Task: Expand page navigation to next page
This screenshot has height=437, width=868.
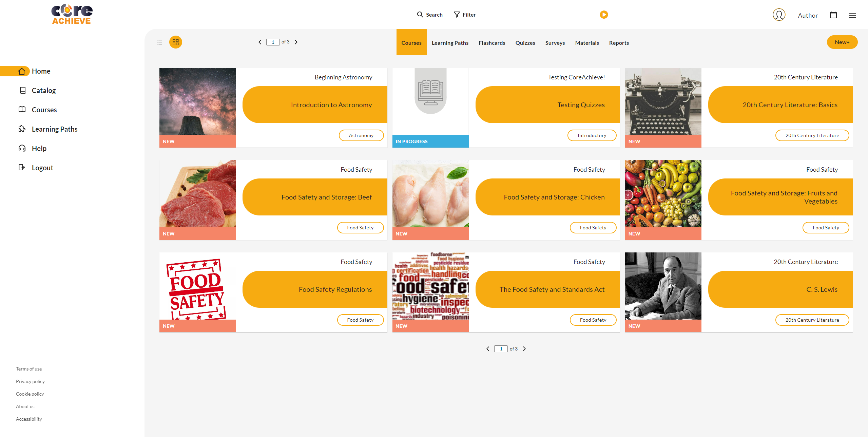Action: (x=524, y=349)
